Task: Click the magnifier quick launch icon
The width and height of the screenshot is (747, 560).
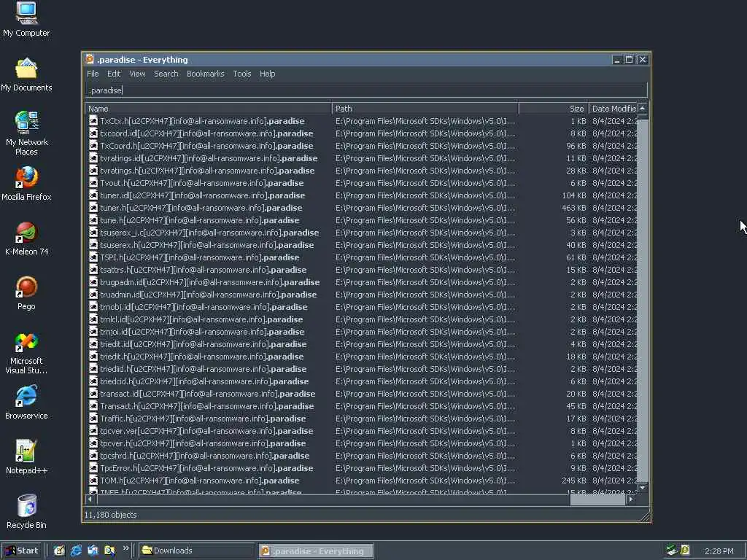Action: point(109,551)
